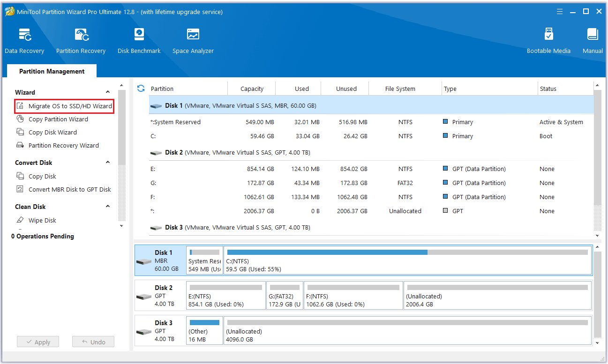Select the C: partition row
Image resolution: width=608 pixels, height=364 pixels.
coord(371,136)
